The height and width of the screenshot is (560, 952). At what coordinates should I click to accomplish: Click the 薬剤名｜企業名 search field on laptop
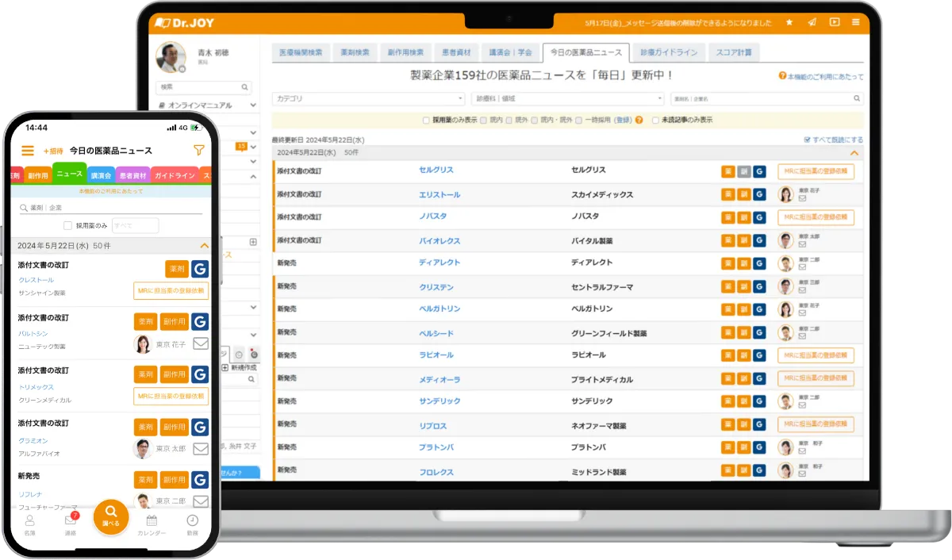point(767,98)
